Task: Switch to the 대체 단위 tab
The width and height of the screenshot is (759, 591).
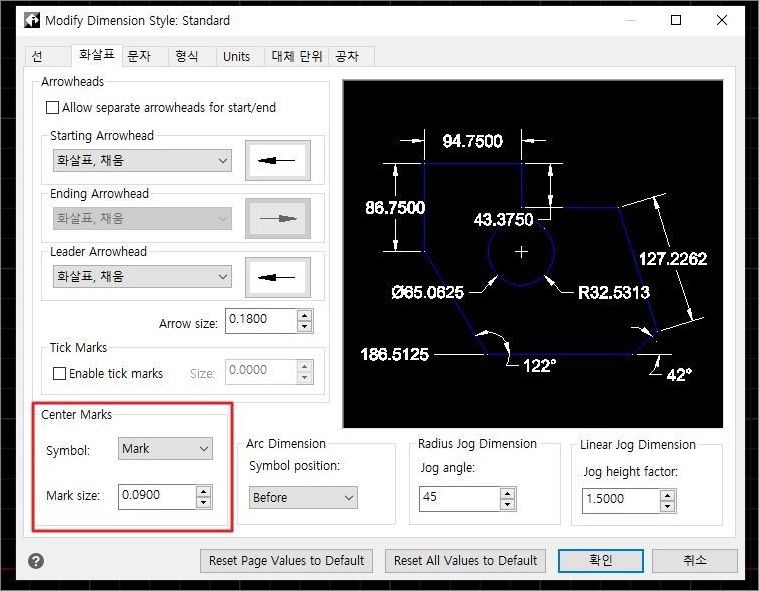Action: pos(297,57)
